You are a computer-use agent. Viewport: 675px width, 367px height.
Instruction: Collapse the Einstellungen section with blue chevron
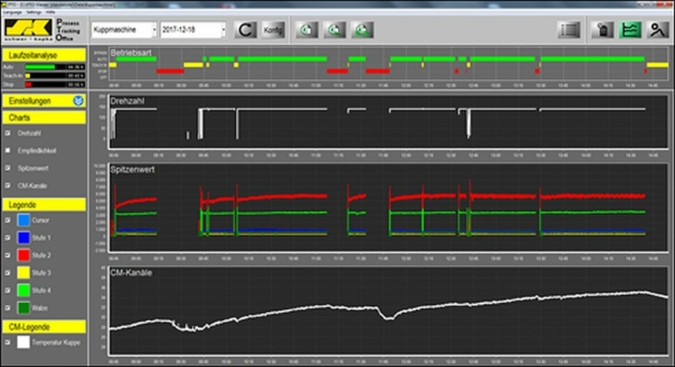pyautogui.click(x=78, y=101)
